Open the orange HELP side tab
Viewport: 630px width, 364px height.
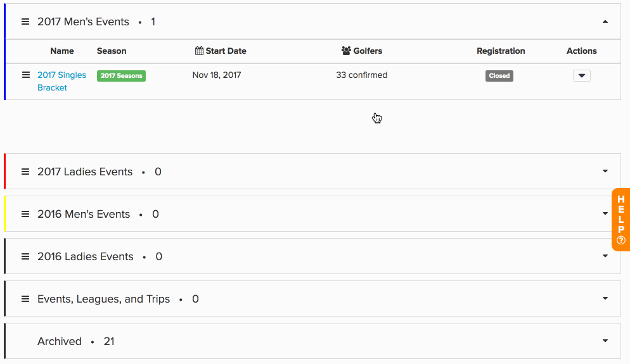tap(620, 220)
